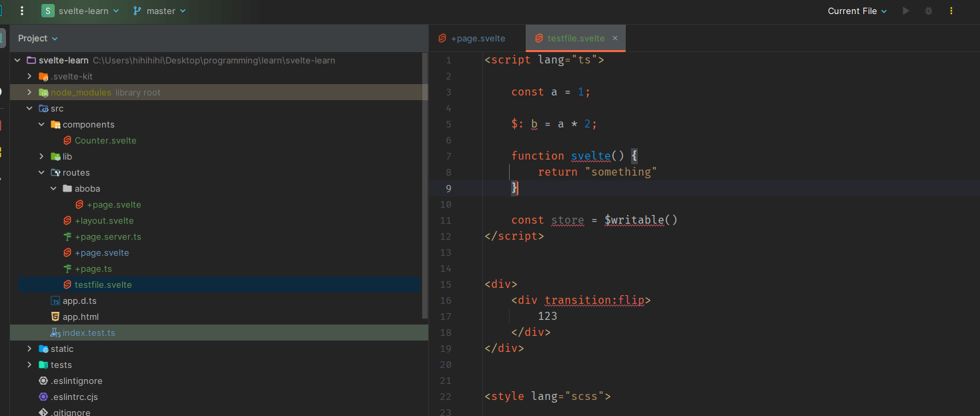Open the Project view dropdown
Viewport: 980px width, 416px height.
[38, 38]
